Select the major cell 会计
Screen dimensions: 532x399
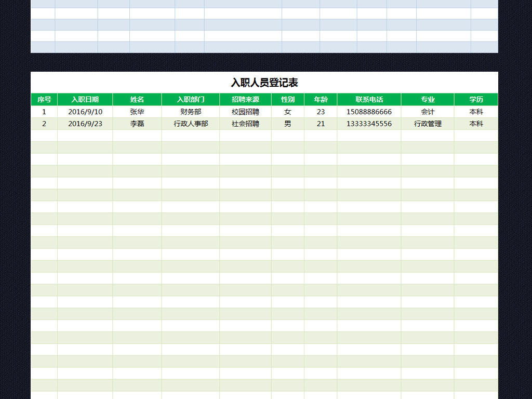(428, 112)
